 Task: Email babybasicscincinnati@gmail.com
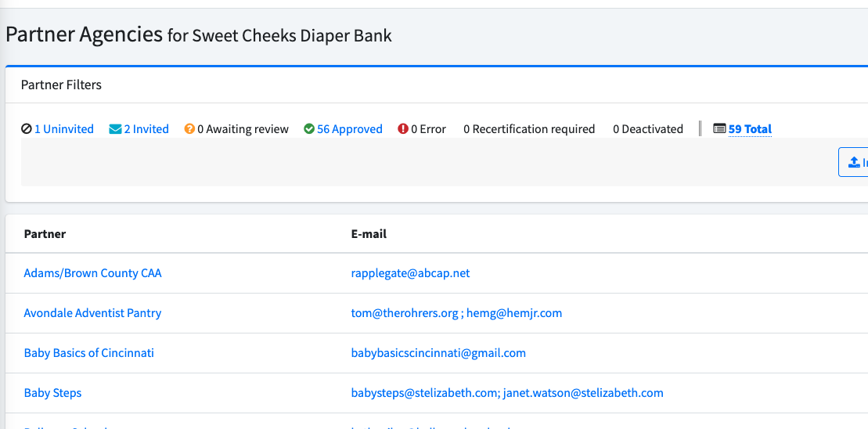[x=438, y=352]
